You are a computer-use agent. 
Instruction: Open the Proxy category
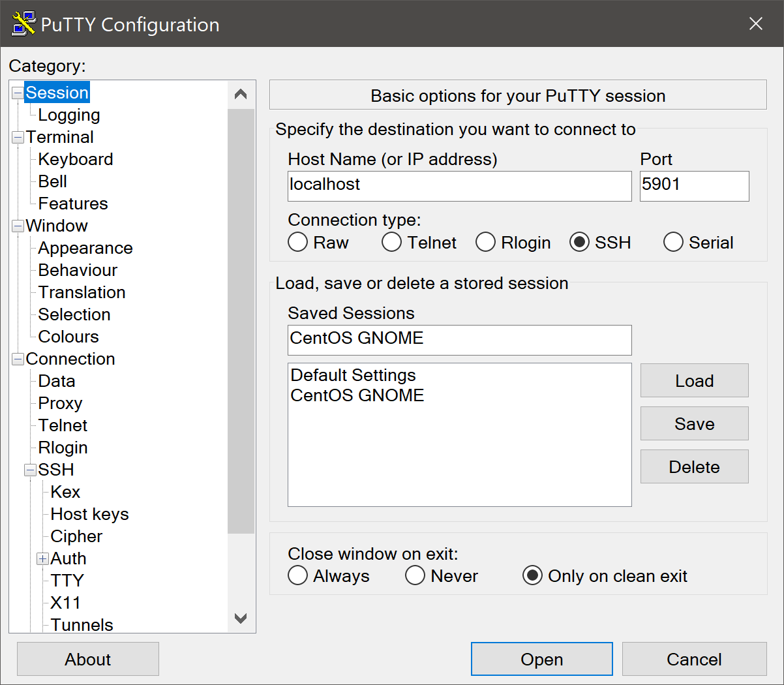[x=61, y=403]
